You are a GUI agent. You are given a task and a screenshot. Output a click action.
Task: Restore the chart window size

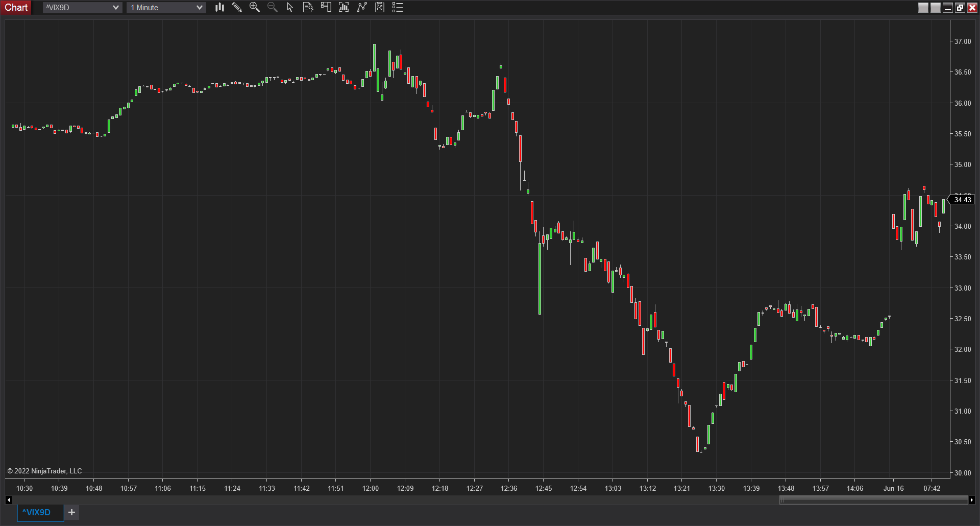(960, 8)
